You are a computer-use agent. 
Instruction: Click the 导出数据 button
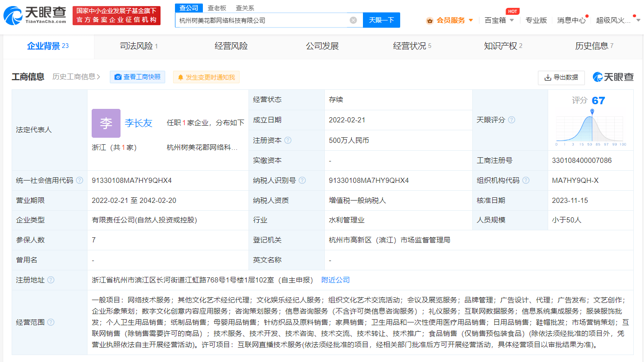point(561,77)
